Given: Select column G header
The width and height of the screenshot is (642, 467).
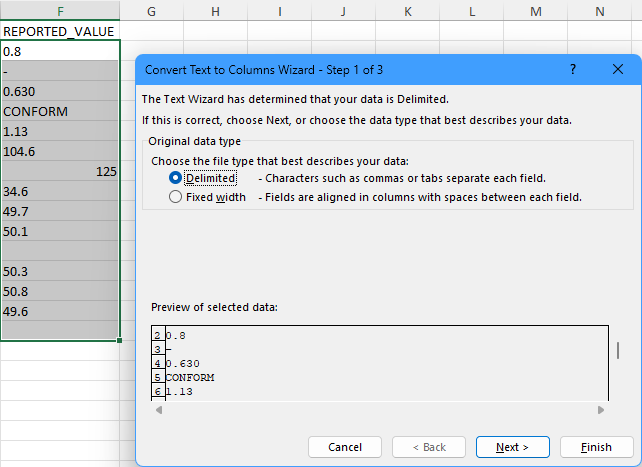Looking at the screenshot, I should pos(151,11).
